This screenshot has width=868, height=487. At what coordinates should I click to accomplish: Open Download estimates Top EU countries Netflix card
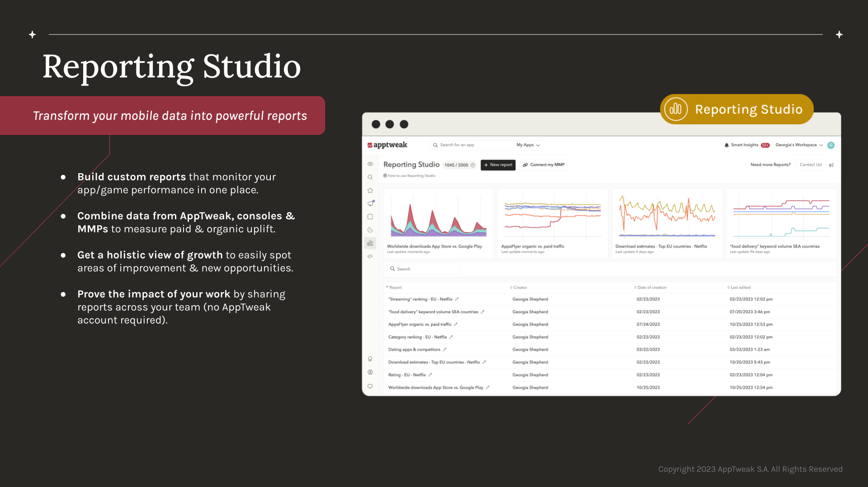click(667, 224)
